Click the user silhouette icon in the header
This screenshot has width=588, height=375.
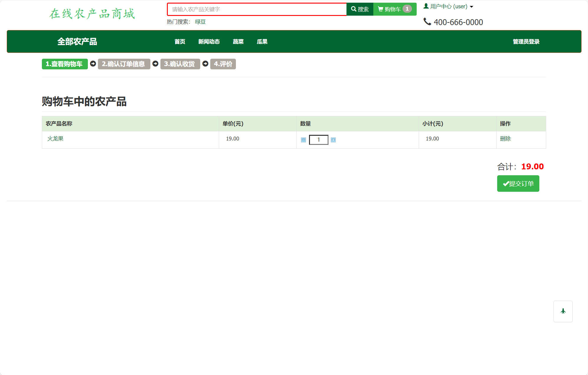[x=426, y=6]
